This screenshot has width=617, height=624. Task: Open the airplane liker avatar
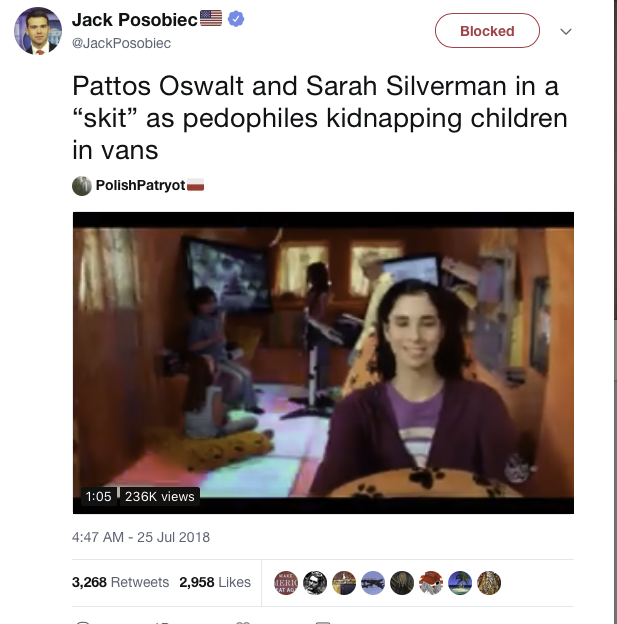[x=373, y=583]
